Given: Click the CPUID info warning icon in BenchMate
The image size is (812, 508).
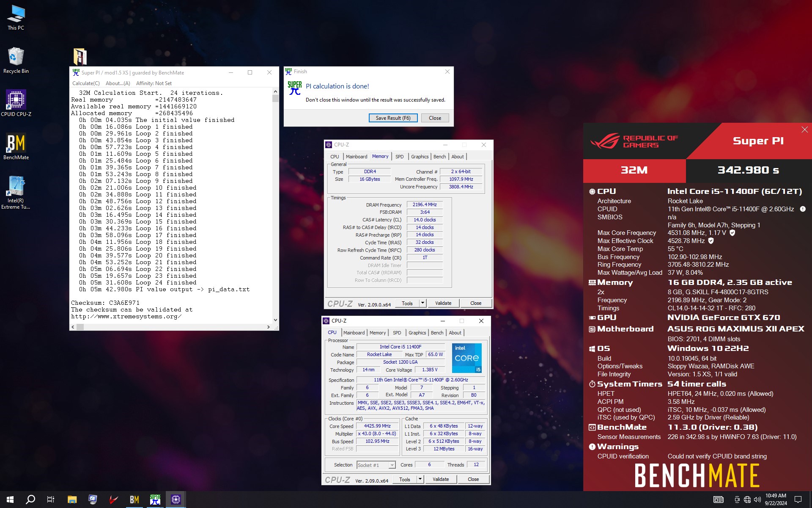Looking at the screenshot, I should 803,209.
